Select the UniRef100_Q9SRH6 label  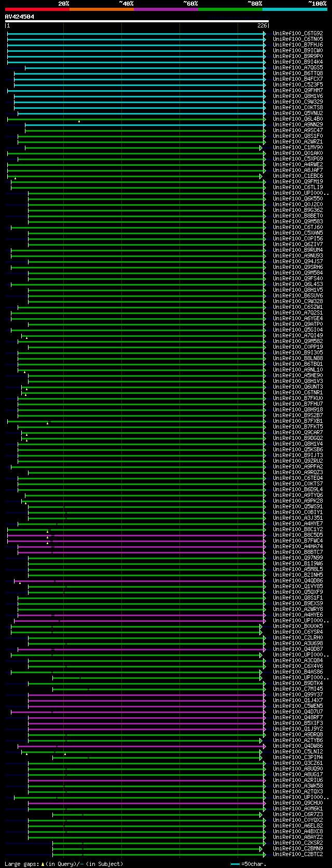(x=298, y=267)
